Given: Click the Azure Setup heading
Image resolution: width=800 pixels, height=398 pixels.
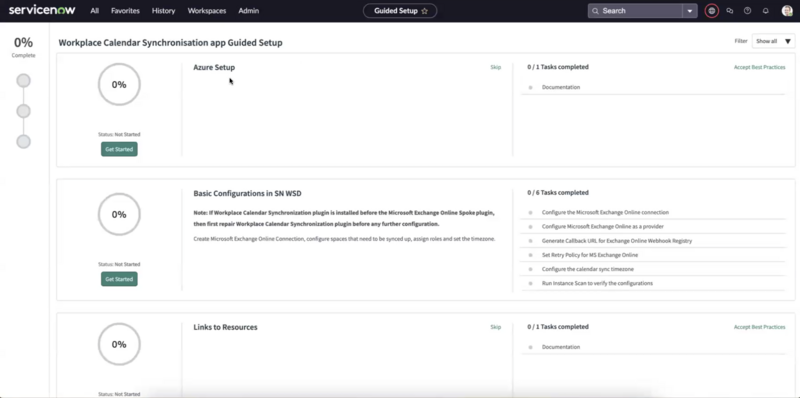Looking at the screenshot, I should pyautogui.click(x=214, y=67).
